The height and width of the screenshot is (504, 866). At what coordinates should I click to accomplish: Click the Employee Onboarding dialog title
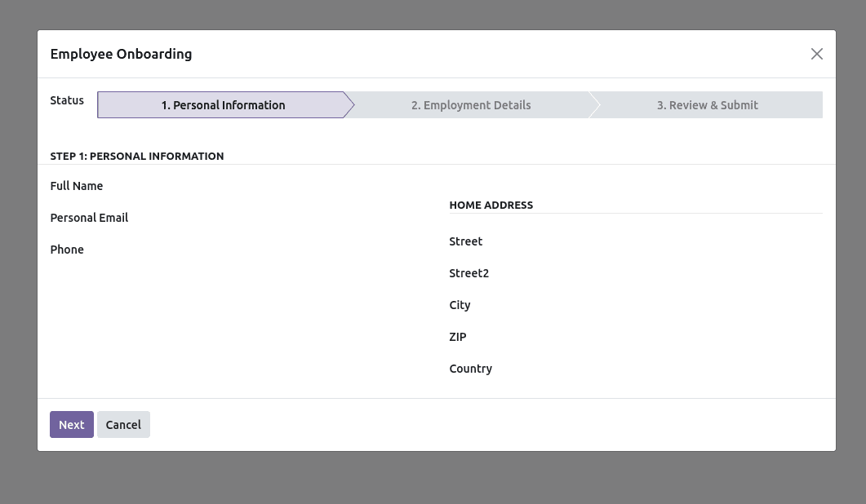point(121,54)
